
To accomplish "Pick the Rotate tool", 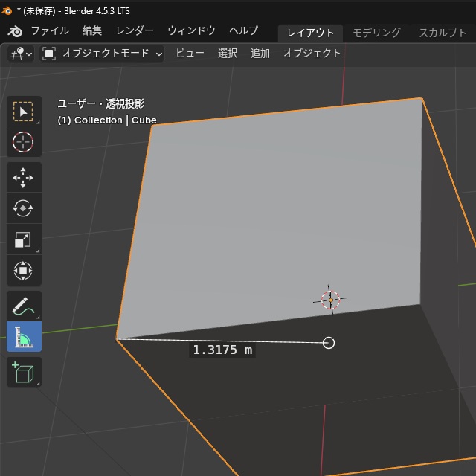I will pyautogui.click(x=24, y=208).
